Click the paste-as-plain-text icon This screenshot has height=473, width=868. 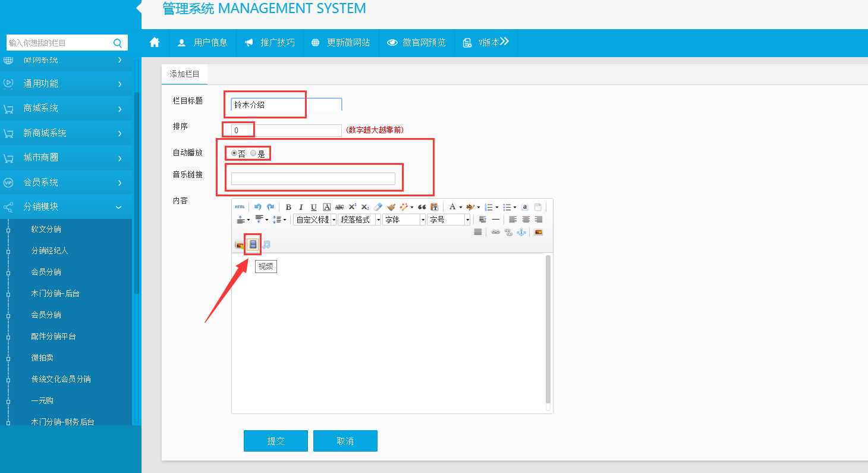pyautogui.click(x=435, y=207)
